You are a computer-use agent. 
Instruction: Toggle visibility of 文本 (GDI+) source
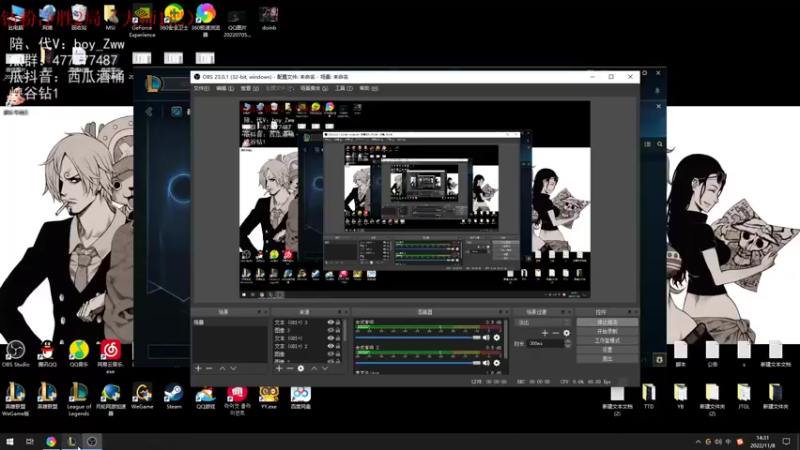331,338
